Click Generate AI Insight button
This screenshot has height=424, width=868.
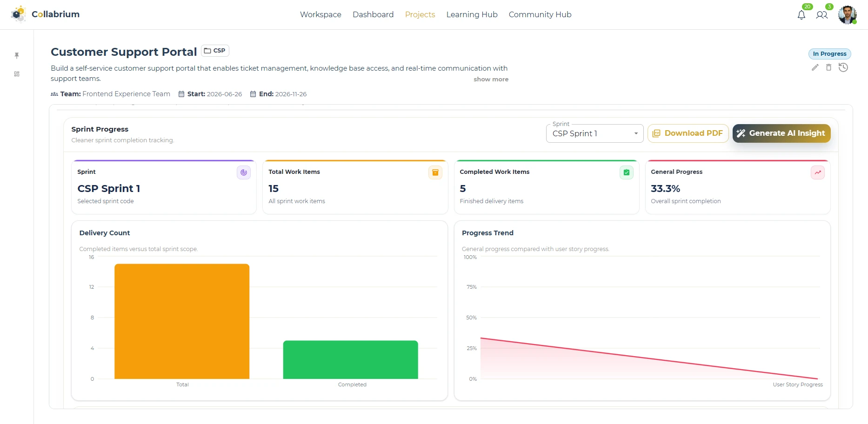[x=781, y=133]
